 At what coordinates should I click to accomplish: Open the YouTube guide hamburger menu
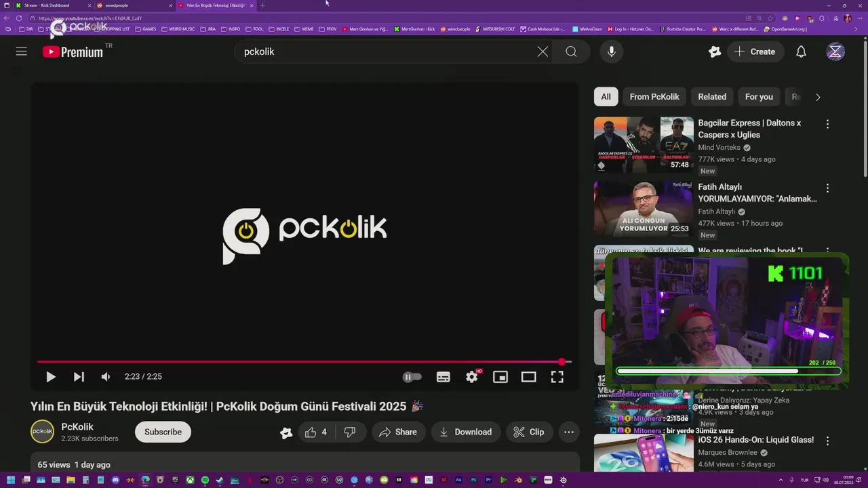coord(22,52)
